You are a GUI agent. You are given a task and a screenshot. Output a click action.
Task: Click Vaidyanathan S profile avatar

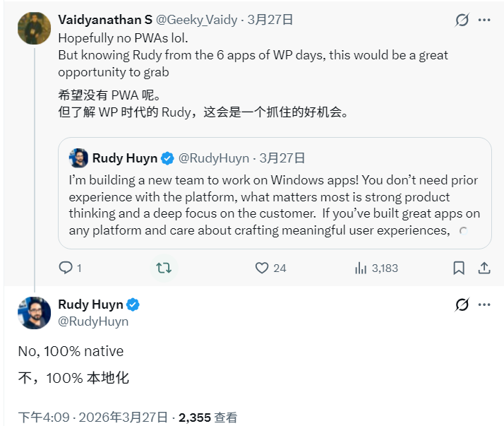click(34, 28)
